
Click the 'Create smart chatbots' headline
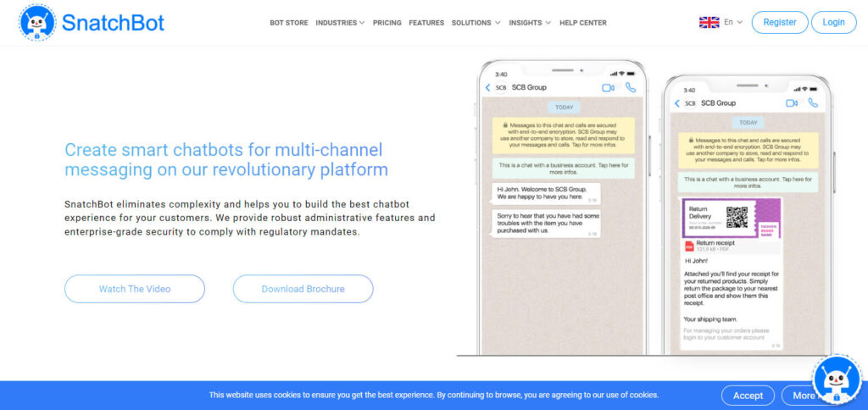click(x=226, y=159)
